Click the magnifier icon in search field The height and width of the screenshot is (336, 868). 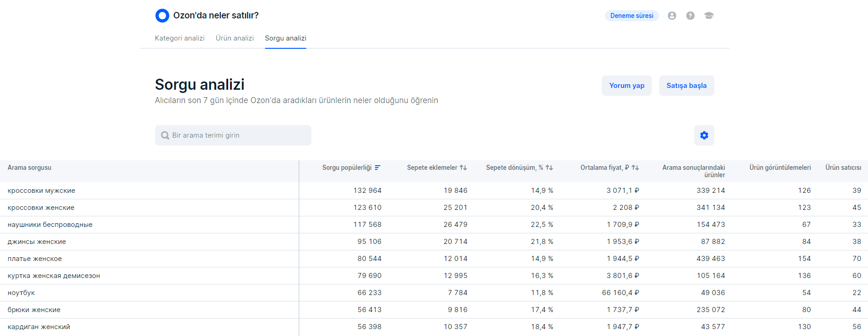click(x=165, y=135)
